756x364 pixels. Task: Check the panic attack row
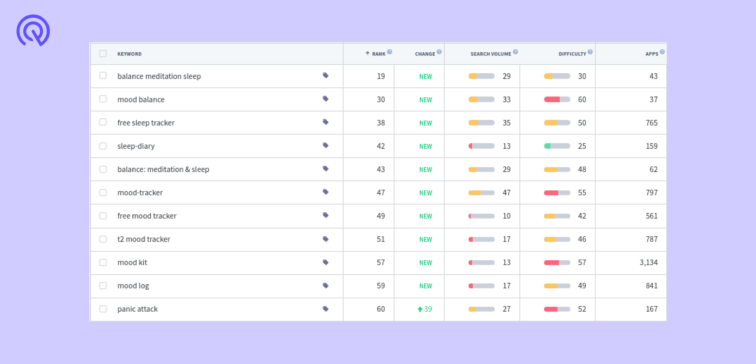click(103, 309)
